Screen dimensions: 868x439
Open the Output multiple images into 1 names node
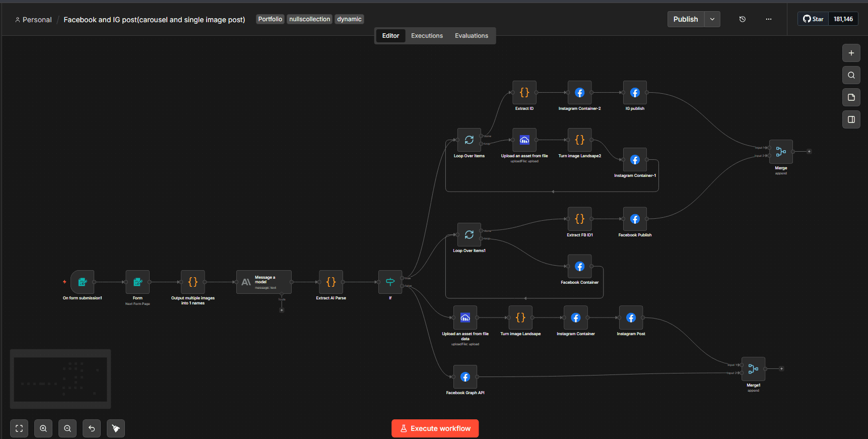[193, 282]
